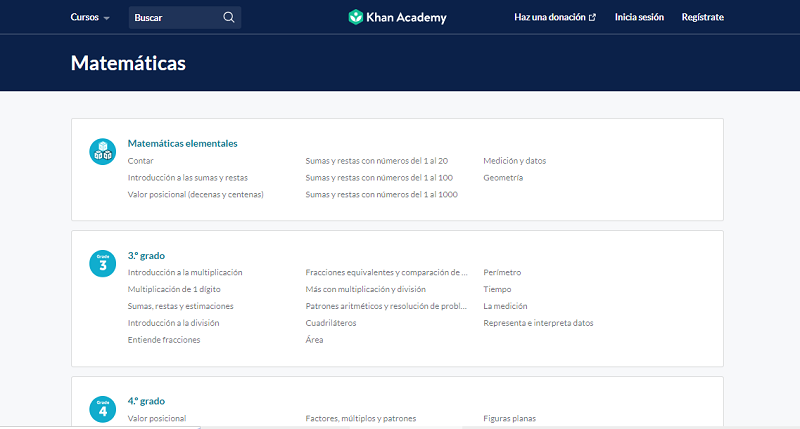Select Sumas y restas del 1 al 20
800x429 pixels.
(x=377, y=161)
